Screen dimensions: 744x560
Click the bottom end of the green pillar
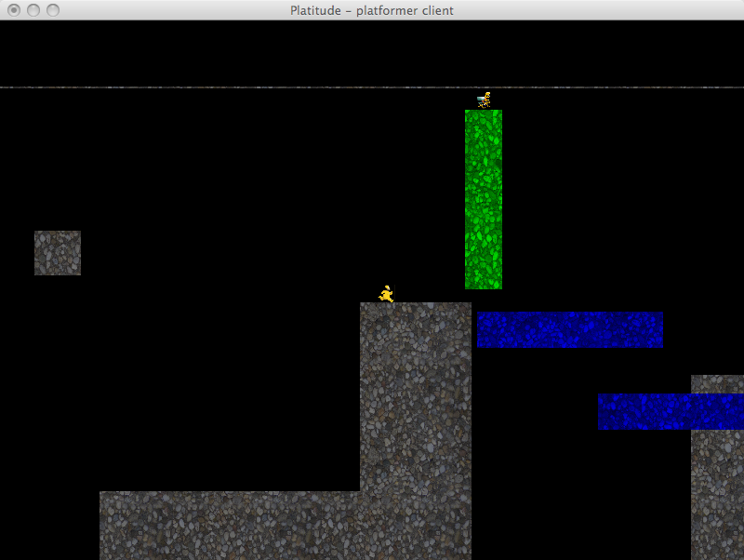484,284
